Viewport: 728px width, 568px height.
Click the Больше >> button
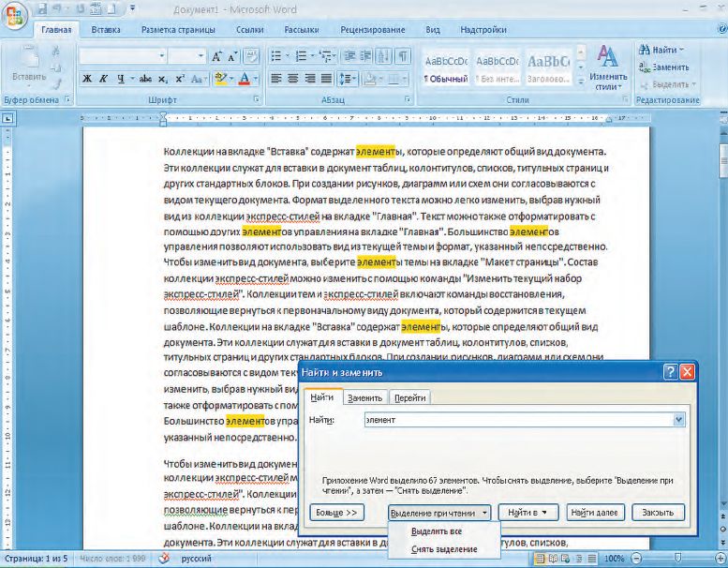[x=335, y=513]
